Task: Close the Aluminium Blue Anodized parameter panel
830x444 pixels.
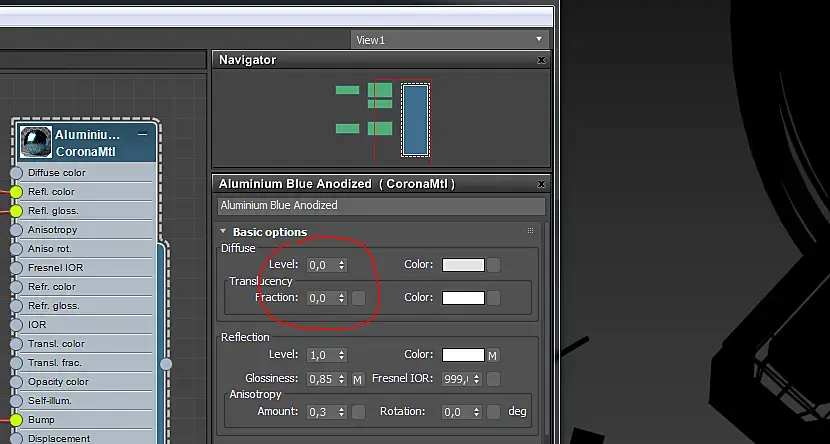Action: coord(541,184)
